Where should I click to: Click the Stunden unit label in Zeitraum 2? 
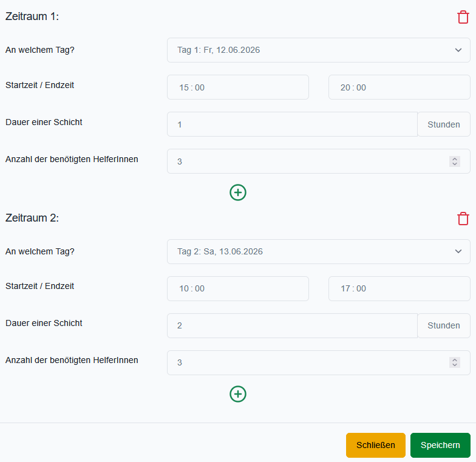pyautogui.click(x=443, y=325)
